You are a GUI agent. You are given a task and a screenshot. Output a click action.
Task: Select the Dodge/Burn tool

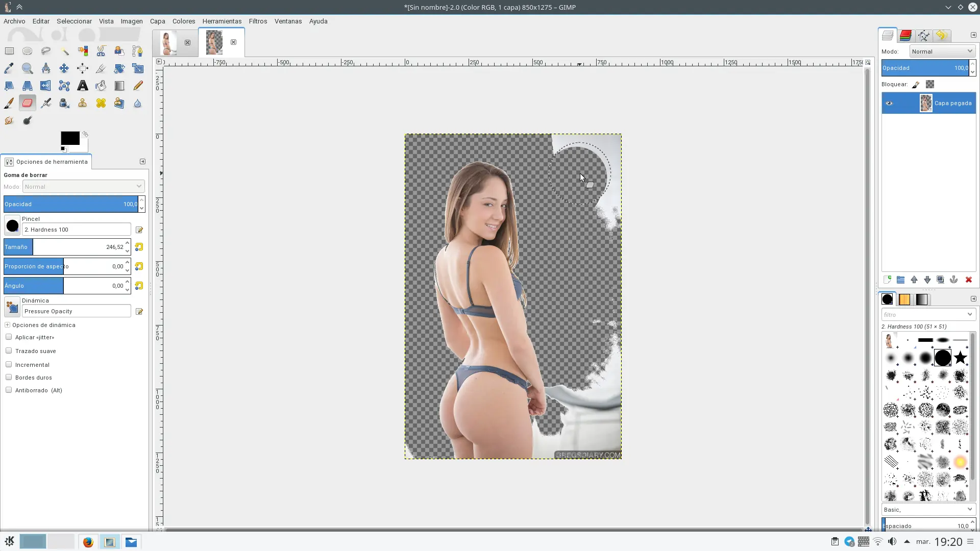(28, 120)
